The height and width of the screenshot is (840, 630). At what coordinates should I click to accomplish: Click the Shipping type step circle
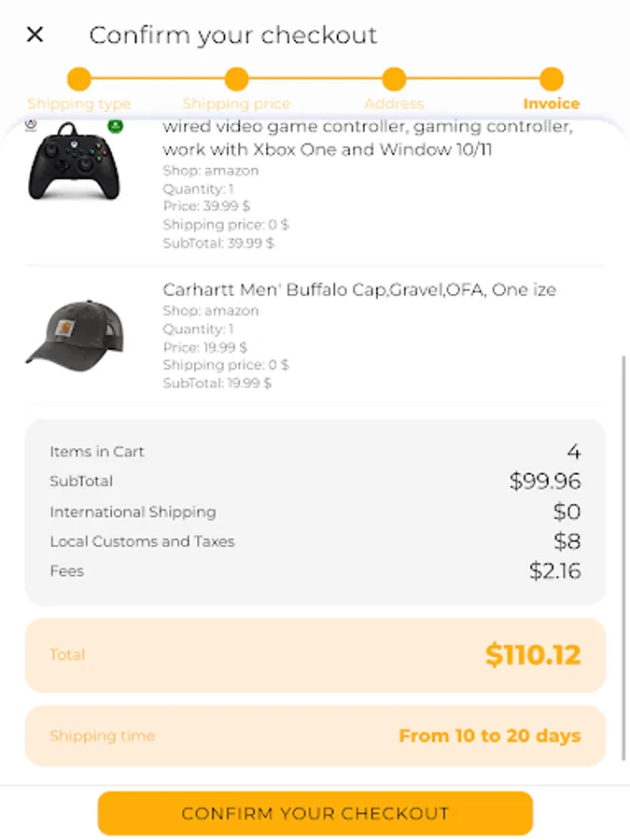(x=79, y=79)
